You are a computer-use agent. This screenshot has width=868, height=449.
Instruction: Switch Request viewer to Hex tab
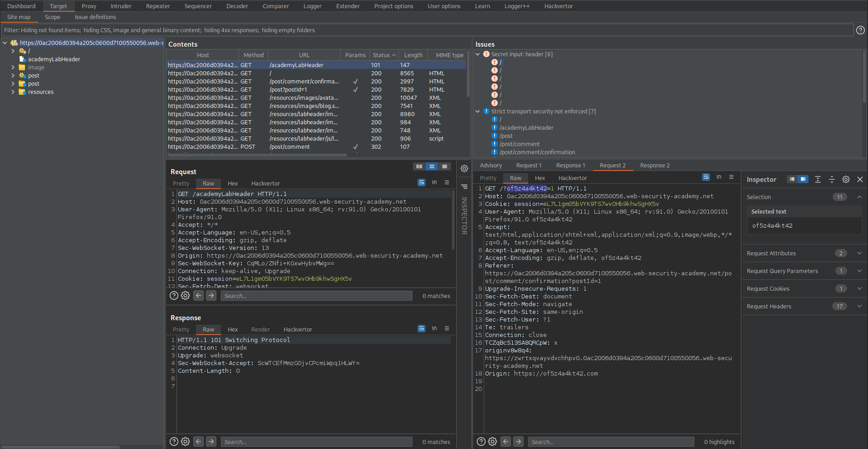pos(233,184)
